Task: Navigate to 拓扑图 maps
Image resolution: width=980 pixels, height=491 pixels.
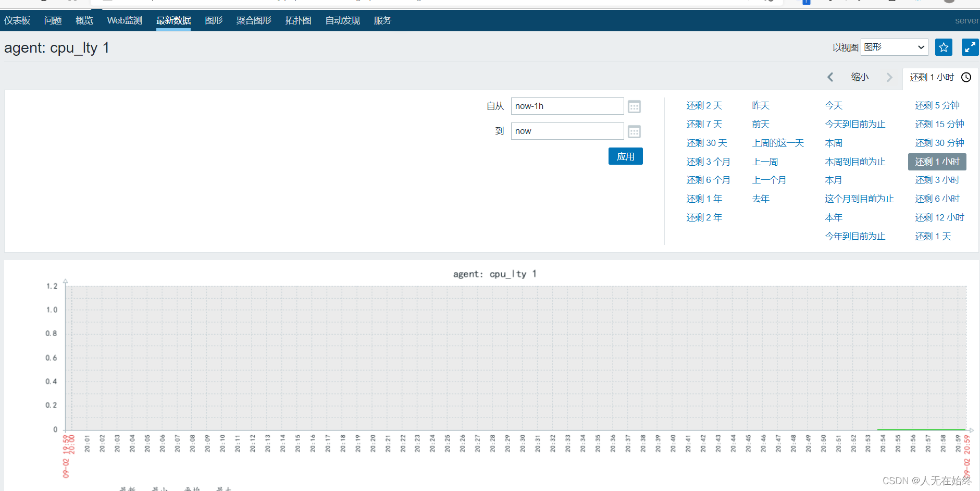Action: click(298, 20)
